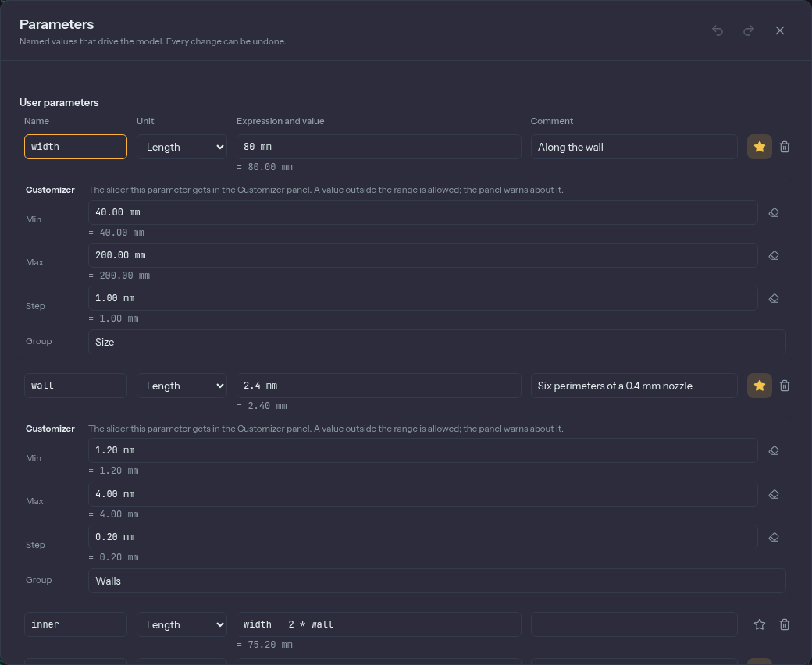
Task: Edit the 80 mm expression field
Action: (379, 147)
